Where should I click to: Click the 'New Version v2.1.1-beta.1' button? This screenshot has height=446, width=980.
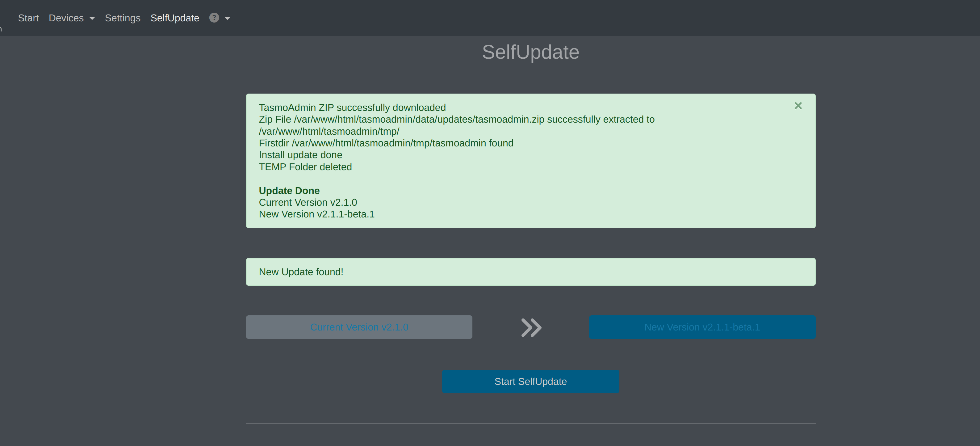[702, 327]
